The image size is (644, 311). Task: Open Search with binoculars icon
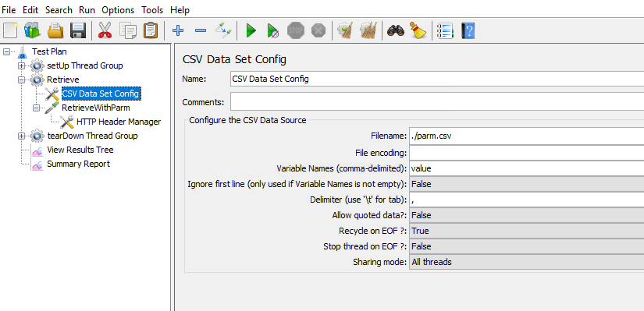pyautogui.click(x=396, y=30)
